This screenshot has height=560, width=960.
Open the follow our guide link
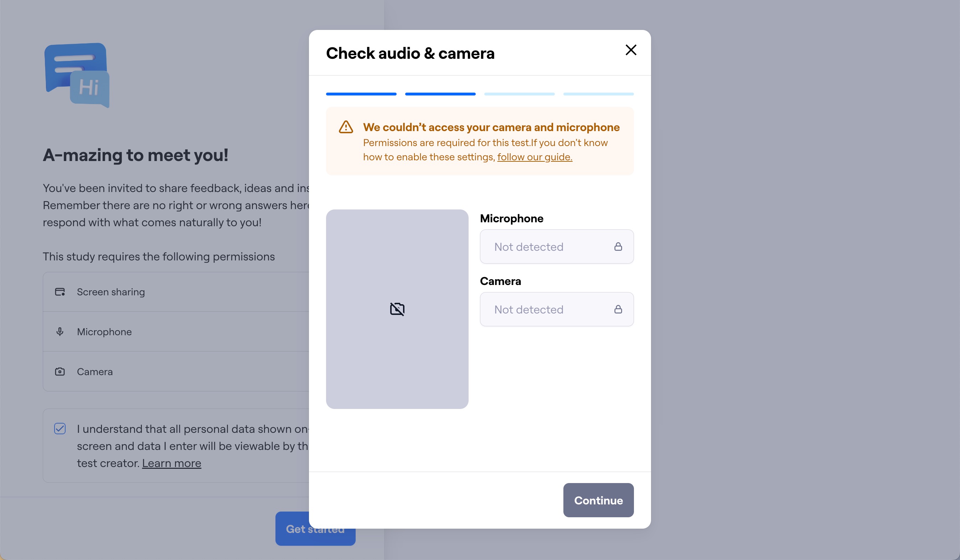(535, 157)
